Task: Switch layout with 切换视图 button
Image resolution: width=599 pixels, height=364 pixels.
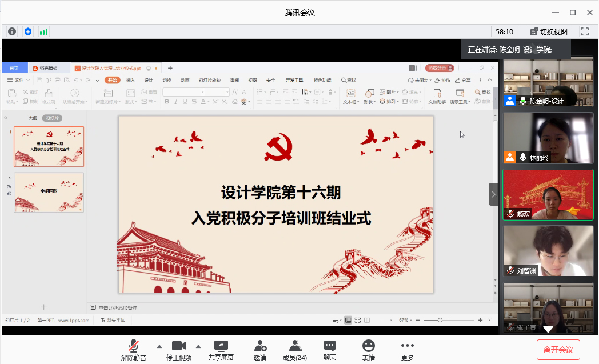Action: click(x=549, y=31)
